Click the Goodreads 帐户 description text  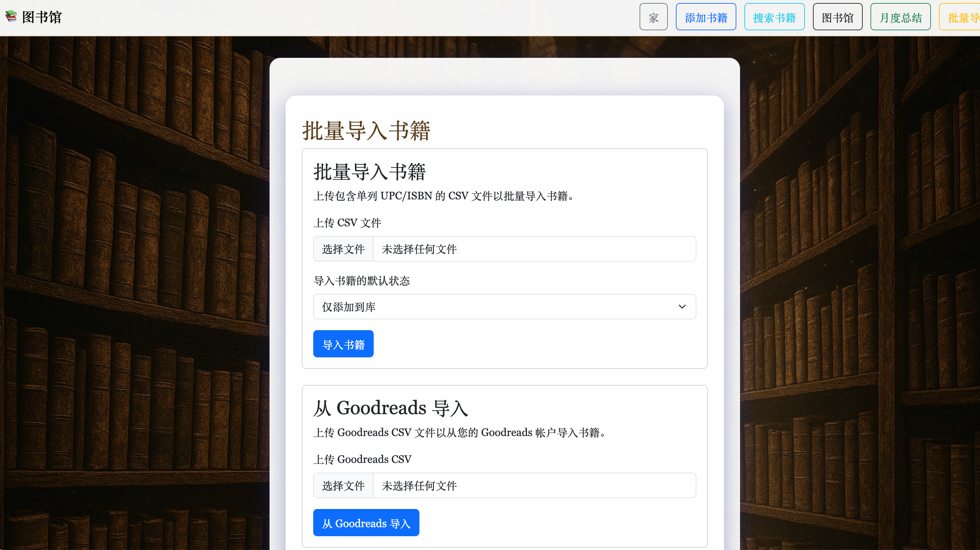click(459, 433)
